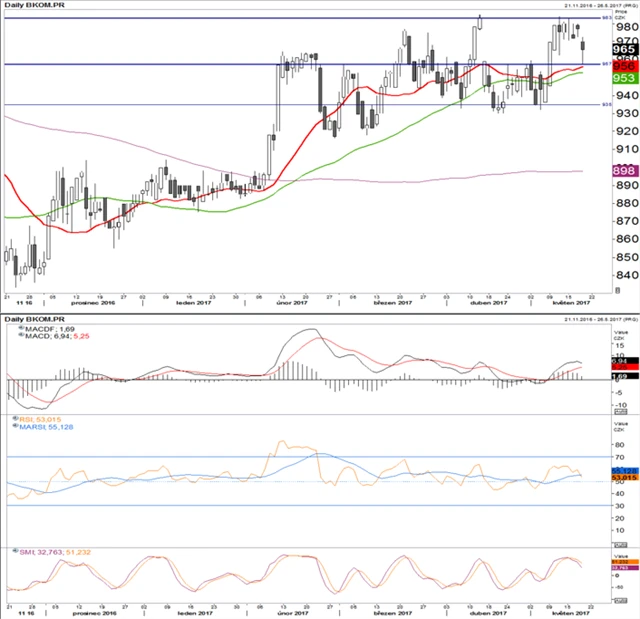Toggle the MARSI visibility eye icon
Screen dimensions: 640x619
click(x=16, y=426)
